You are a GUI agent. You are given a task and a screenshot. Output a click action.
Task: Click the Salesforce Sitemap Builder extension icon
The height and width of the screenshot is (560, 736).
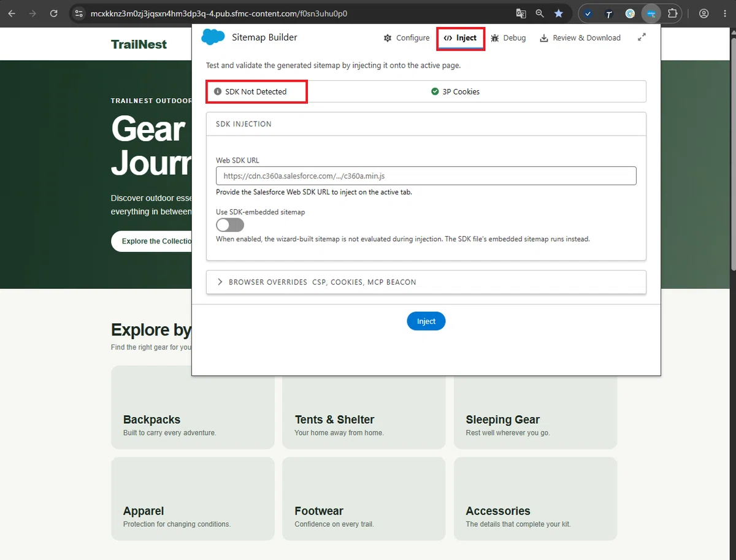pyautogui.click(x=651, y=13)
